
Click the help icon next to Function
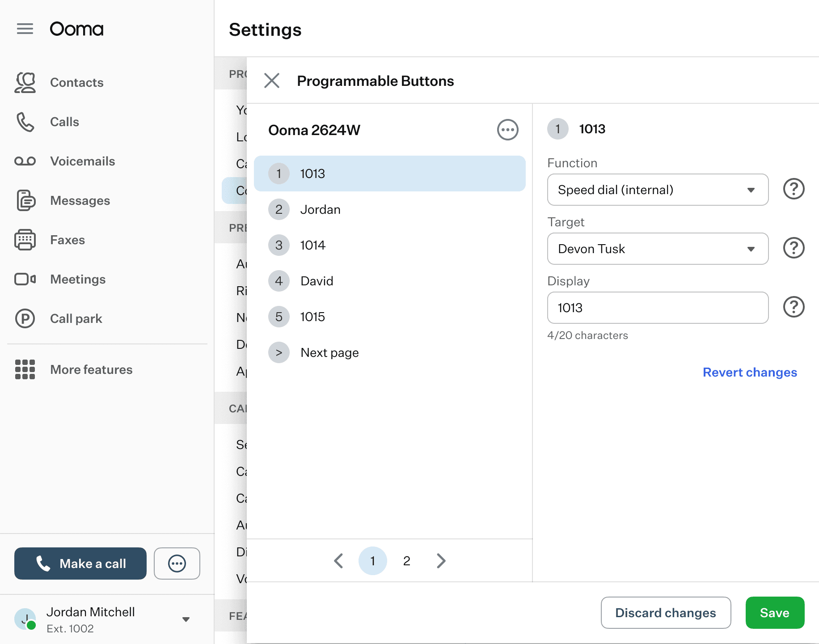pos(794,189)
